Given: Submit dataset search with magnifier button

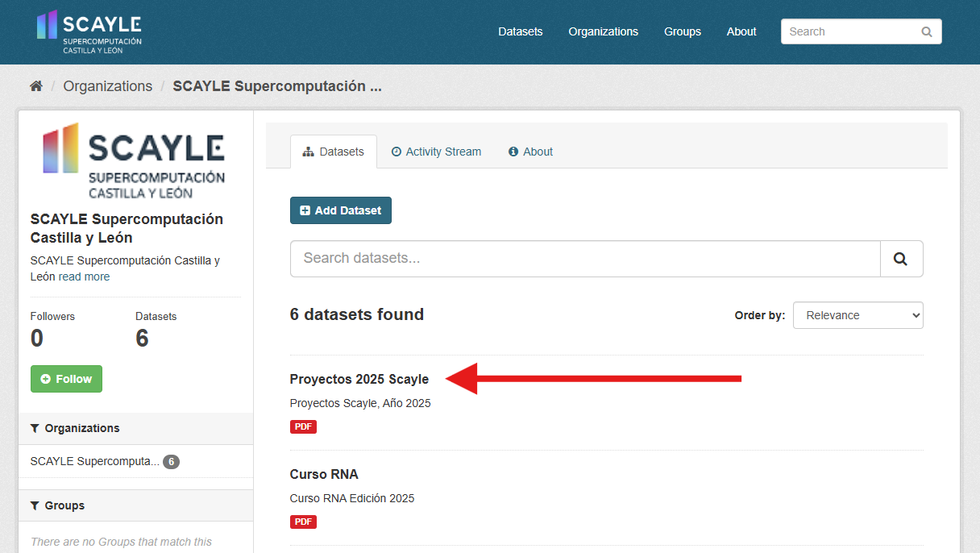Looking at the screenshot, I should (x=901, y=259).
